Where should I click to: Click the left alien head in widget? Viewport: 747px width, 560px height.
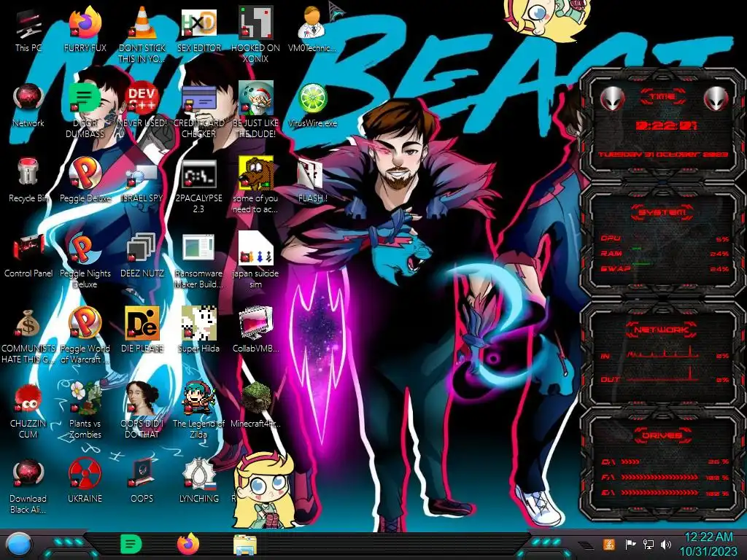[612, 98]
